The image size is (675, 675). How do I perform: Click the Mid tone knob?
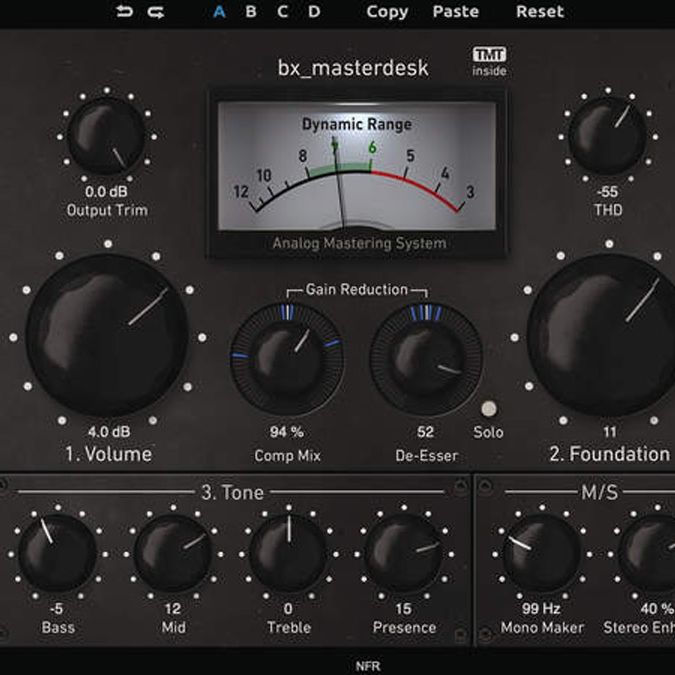[173, 554]
